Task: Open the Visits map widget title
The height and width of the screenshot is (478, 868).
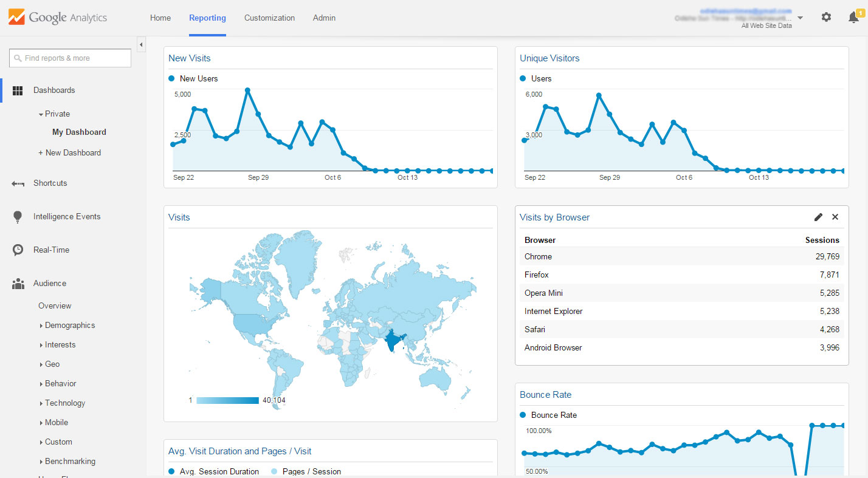Action: pos(179,217)
